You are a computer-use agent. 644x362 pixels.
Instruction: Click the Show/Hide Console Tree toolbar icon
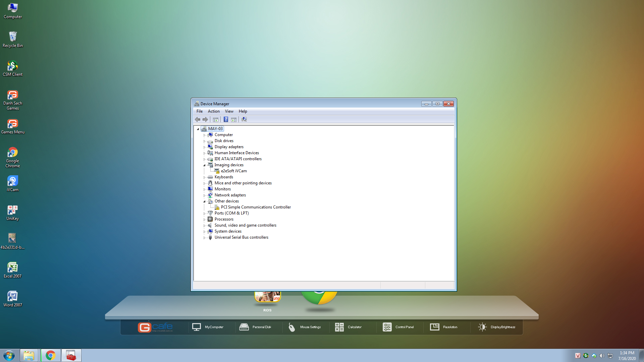point(216,120)
